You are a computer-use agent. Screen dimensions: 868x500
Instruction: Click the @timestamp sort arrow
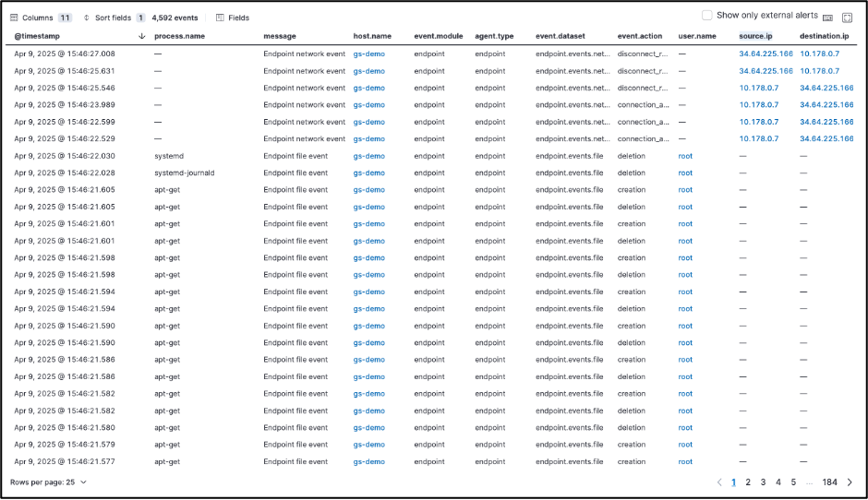point(141,36)
